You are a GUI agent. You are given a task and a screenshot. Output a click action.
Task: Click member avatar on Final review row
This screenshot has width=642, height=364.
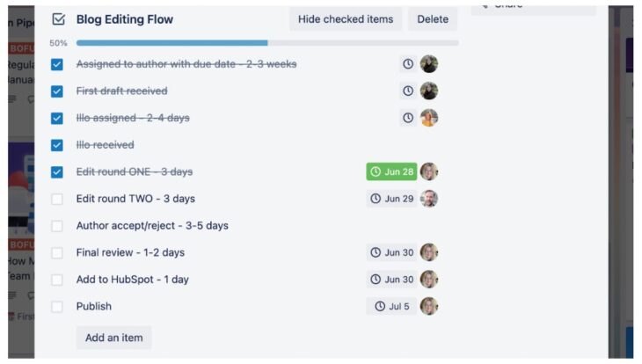pyautogui.click(x=429, y=252)
